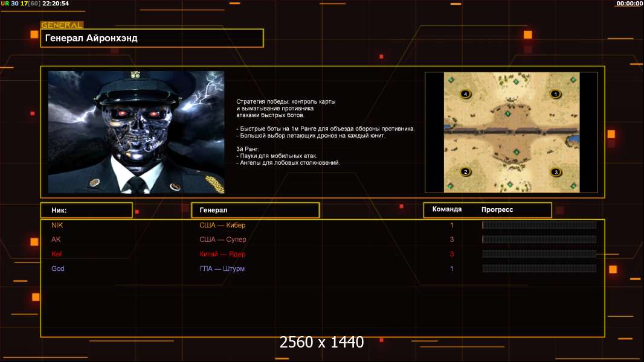This screenshot has height=362, width=644.
Task: Click the line about Быстрые боты на 1м Ранге
Action: pos(325,129)
